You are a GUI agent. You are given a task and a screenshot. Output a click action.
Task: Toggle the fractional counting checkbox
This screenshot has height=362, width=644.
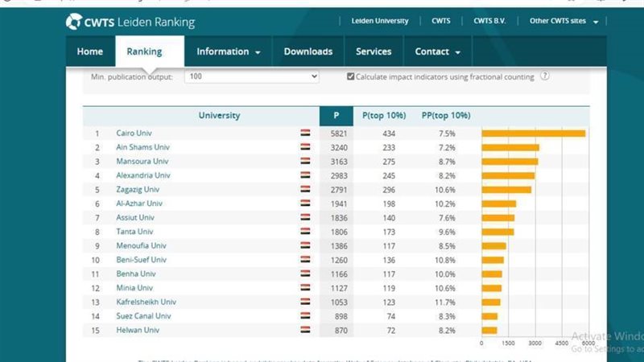[351, 77]
